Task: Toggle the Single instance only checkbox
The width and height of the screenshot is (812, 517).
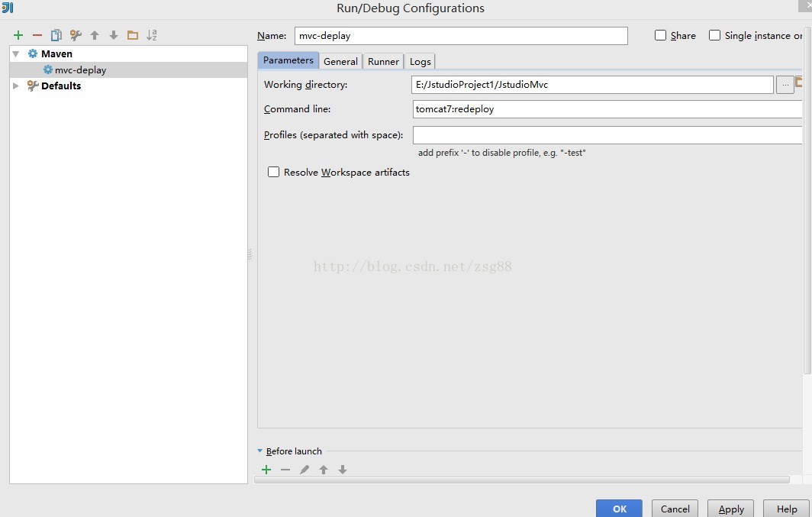Action: click(x=715, y=35)
